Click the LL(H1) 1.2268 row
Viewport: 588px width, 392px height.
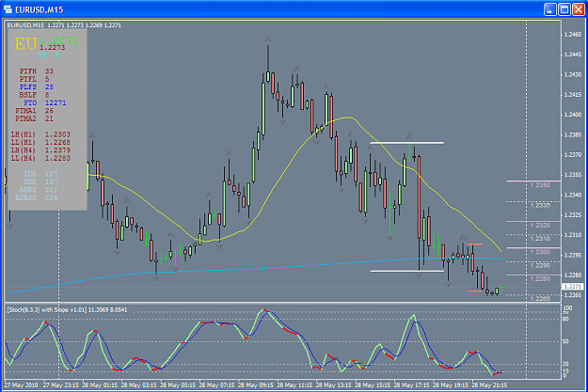40,142
